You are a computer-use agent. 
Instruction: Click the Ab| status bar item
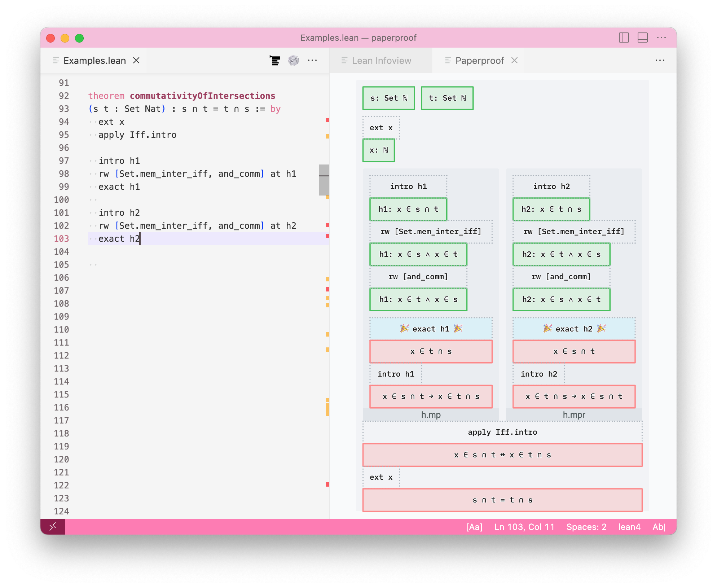point(659,527)
